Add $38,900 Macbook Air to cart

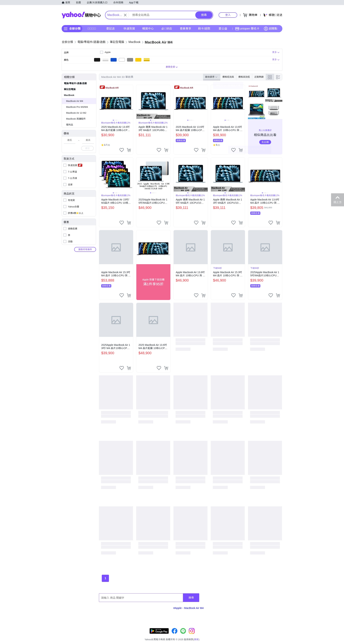pyautogui.click(x=241, y=150)
